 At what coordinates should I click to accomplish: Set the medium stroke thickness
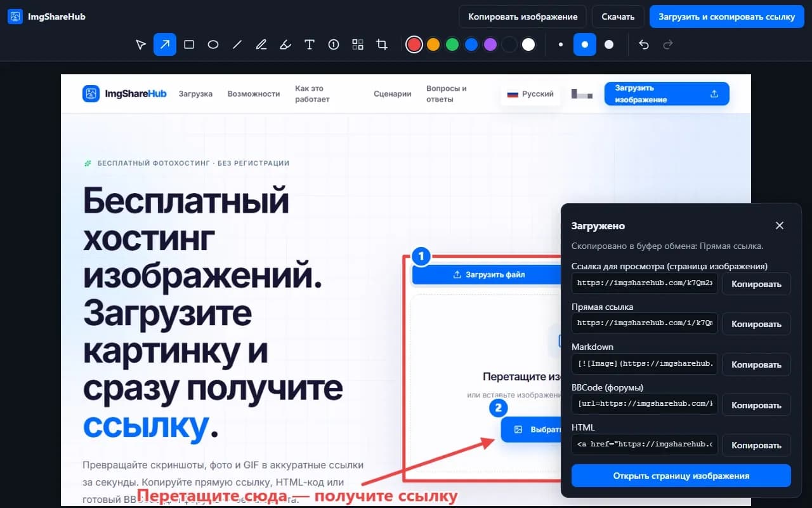(585, 44)
